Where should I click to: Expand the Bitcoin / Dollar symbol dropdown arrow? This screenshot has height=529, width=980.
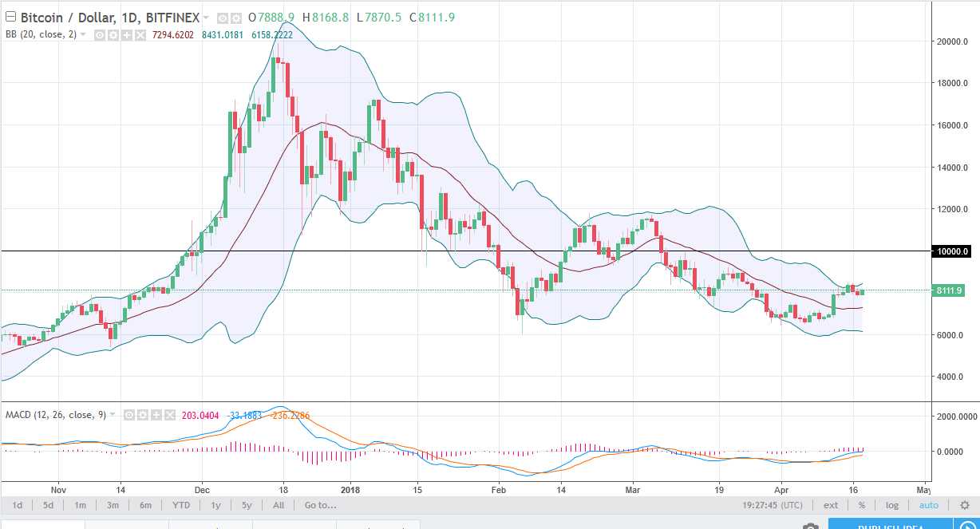[206, 17]
